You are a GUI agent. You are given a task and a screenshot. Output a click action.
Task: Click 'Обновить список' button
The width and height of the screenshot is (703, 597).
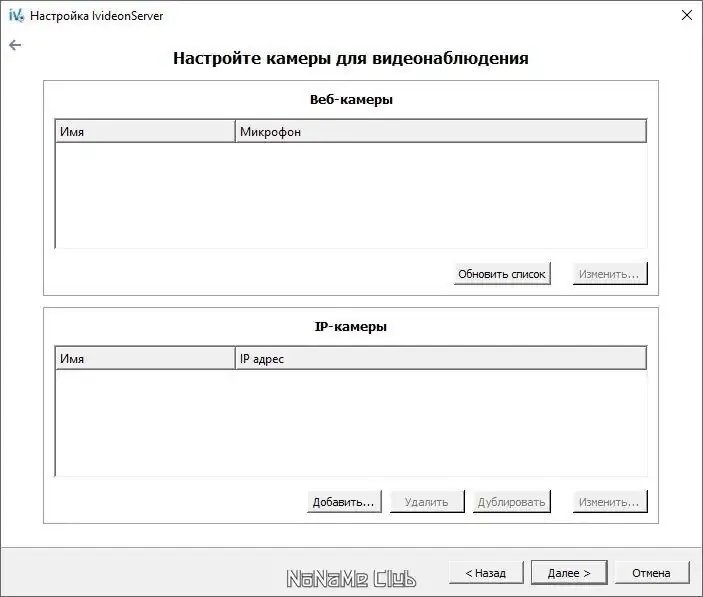tap(502, 273)
